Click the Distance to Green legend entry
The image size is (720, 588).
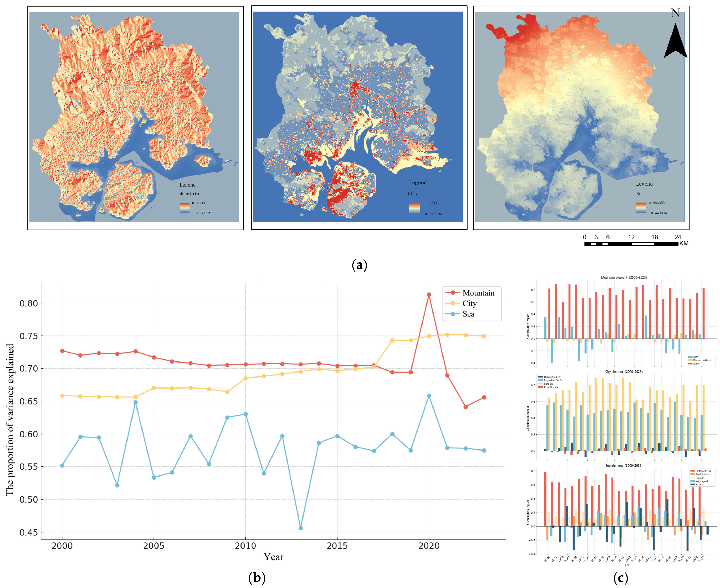[x=700, y=360]
